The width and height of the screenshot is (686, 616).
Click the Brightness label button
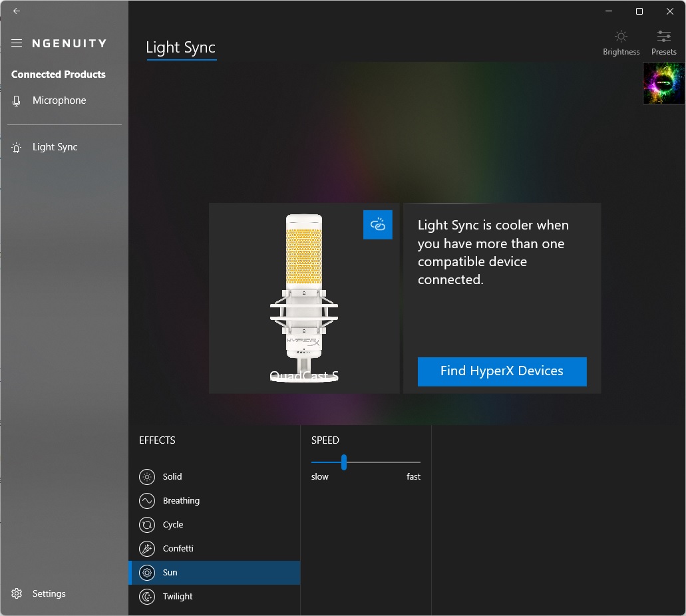(621, 52)
